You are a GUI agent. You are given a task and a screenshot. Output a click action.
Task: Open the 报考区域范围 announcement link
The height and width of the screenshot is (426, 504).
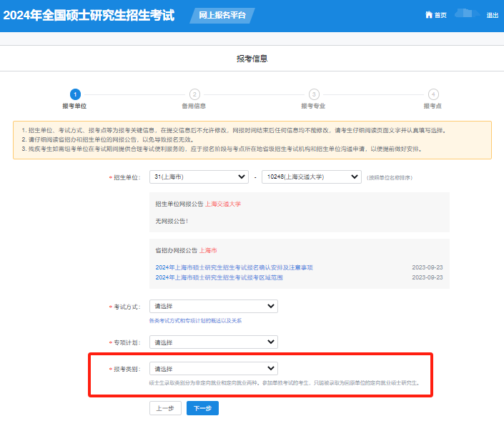click(218, 277)
